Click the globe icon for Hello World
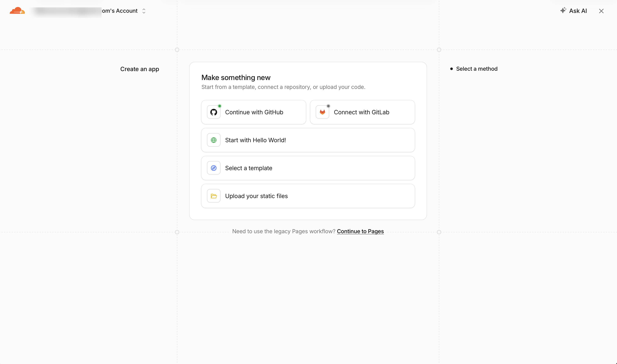Viewport: 617px width, 364px height. click(x=213, y=140)
